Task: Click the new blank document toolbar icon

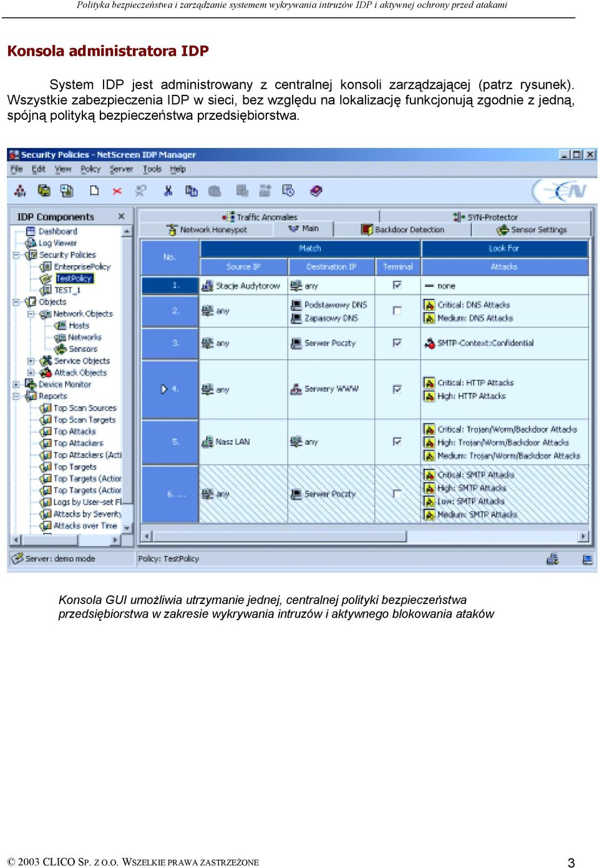Action: (94, 191)
